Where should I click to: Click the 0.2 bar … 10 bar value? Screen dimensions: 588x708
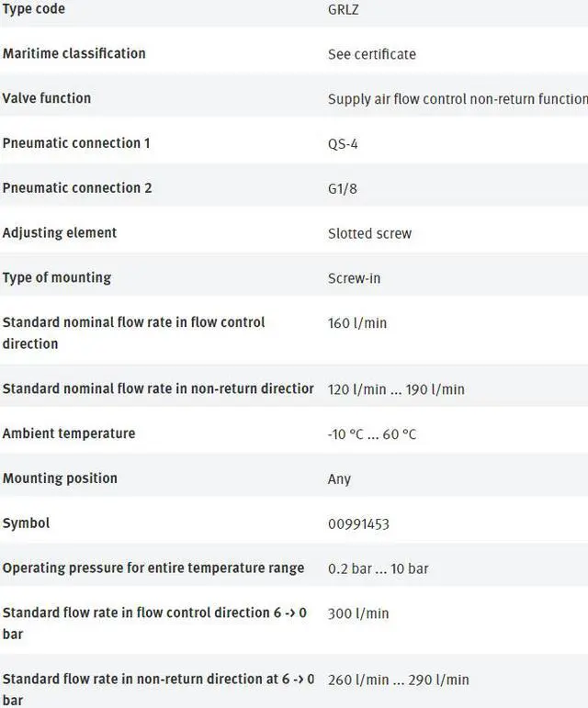[378, 568]
